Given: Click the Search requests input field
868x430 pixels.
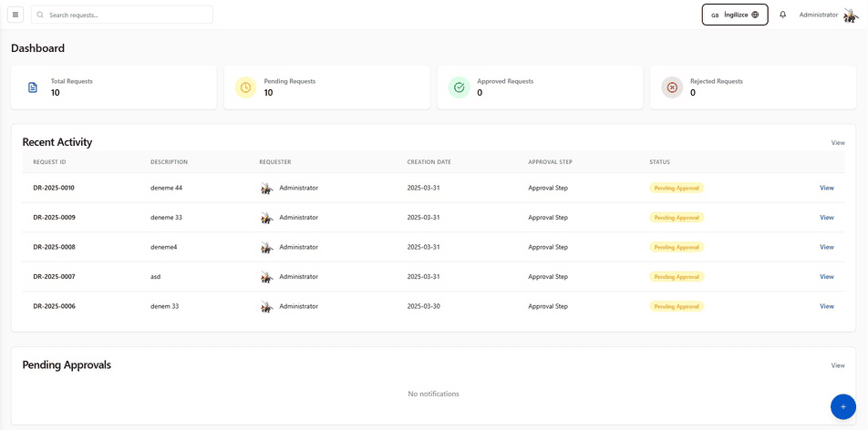Looking at the screenshot, I should tap(122, 15).
